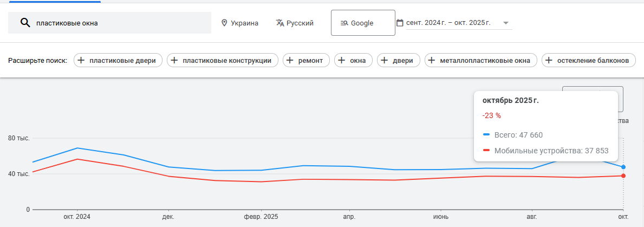Select the blue October 2025 data point
Viewport: 644px width, 227px height.
click(623, 167)
